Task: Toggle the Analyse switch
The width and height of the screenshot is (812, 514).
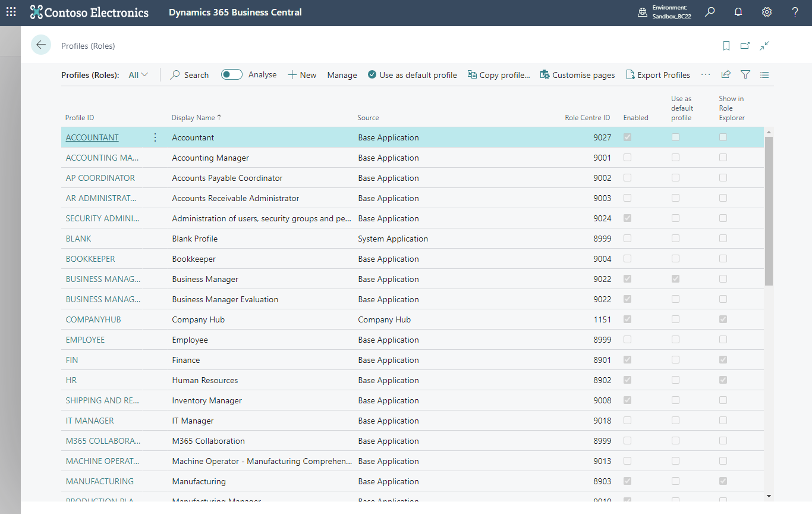Action: click(x=231, y=75)
